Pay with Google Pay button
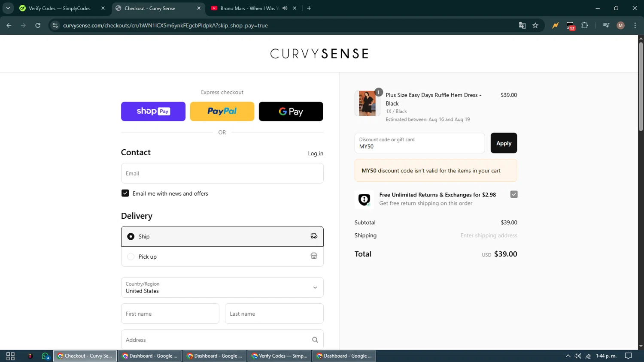The height and width of the screenshot is (362, 644). coord(291,112)
